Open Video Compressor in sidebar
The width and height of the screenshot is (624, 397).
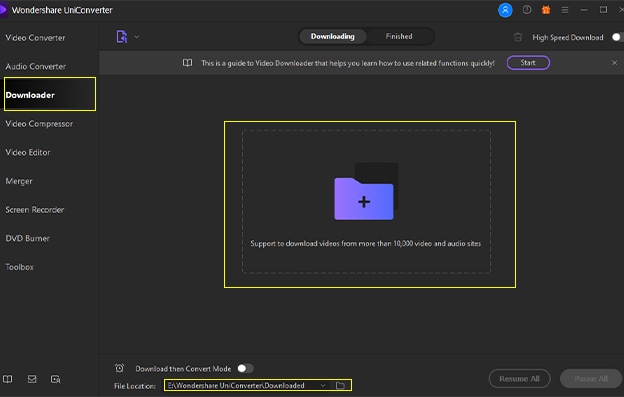coord(39,124)
